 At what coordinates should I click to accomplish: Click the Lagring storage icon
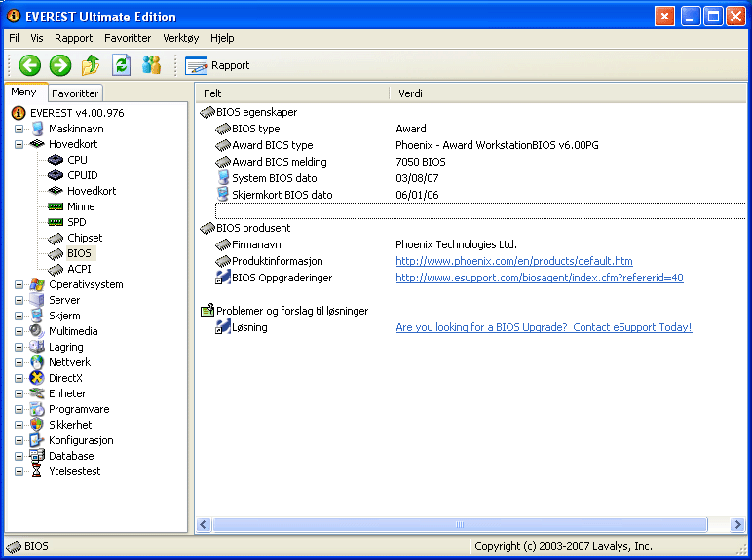coord(37,347)
